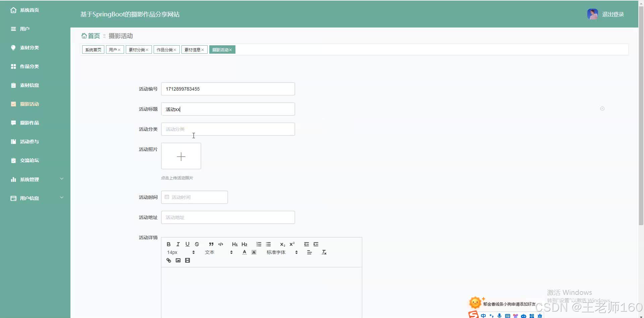Focus the 活动编号 input field
The width and height of the screenshot is (644, 318).
228,89
